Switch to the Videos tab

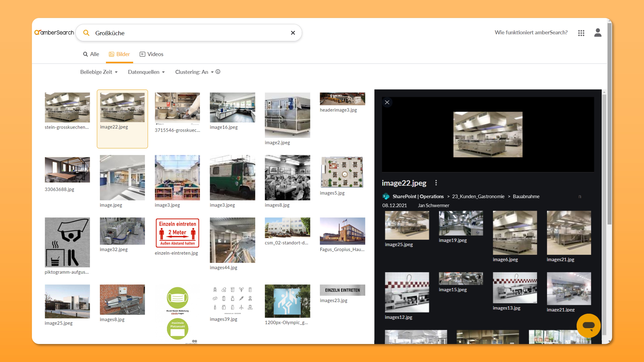(x=151, y=54)
